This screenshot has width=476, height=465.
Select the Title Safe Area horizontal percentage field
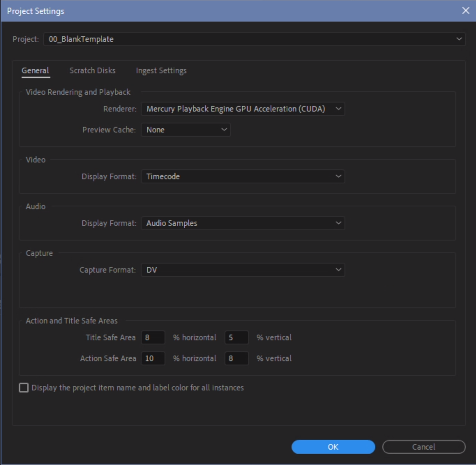point(153,337)
